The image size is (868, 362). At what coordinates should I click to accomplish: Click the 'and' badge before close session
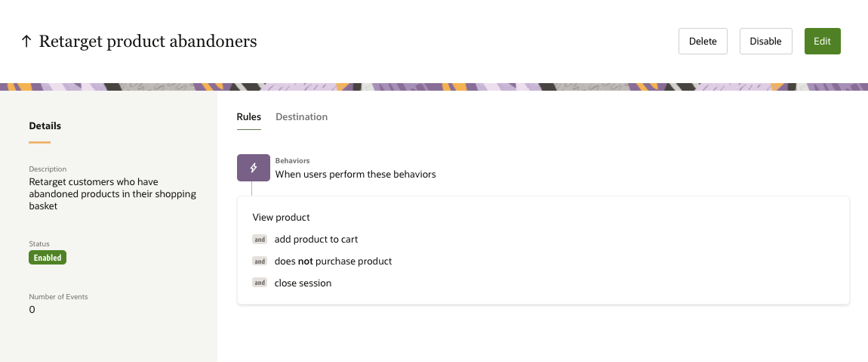(x=260, y=283)
